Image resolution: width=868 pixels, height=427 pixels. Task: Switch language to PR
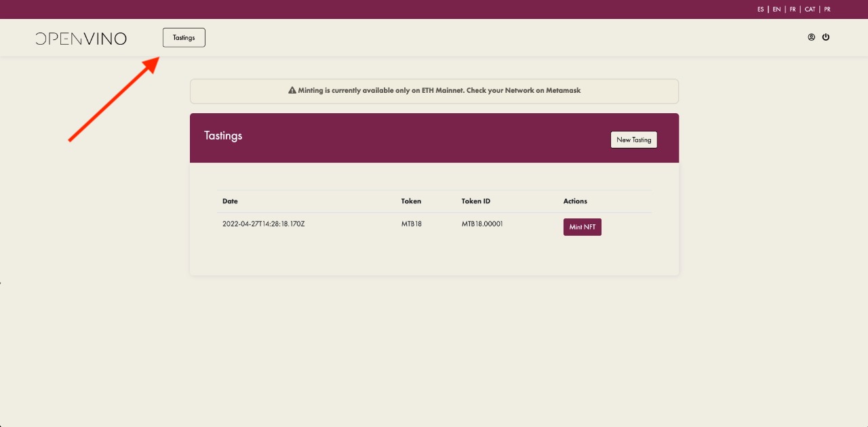(827, 9)
